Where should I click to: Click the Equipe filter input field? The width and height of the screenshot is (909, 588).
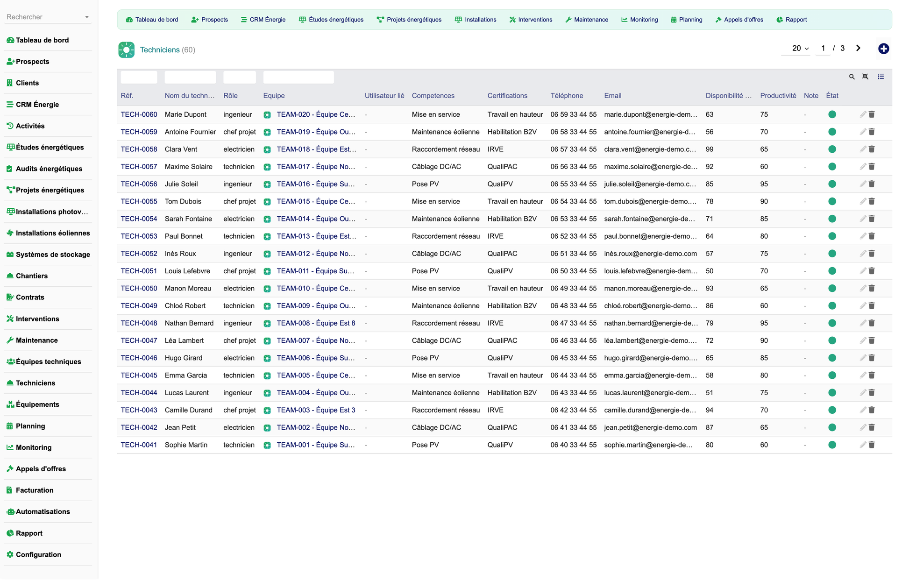(x=298, y=77)
